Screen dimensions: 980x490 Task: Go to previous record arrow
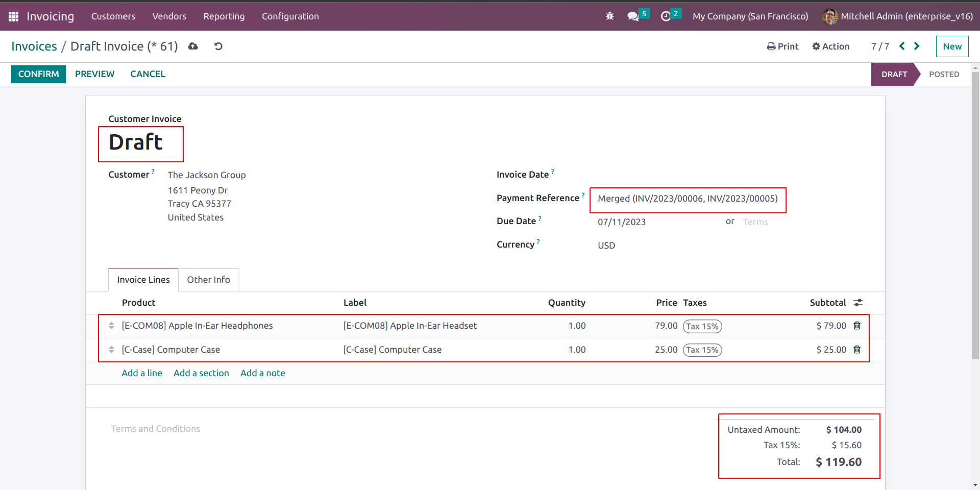coord(902,46)
